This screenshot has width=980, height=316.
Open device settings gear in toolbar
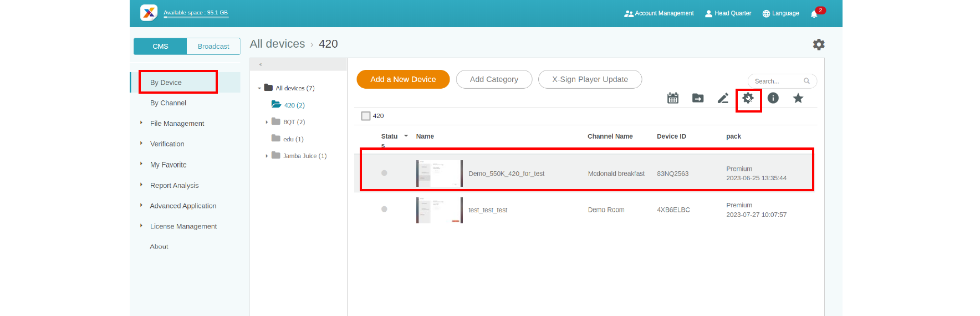[748, 98]
